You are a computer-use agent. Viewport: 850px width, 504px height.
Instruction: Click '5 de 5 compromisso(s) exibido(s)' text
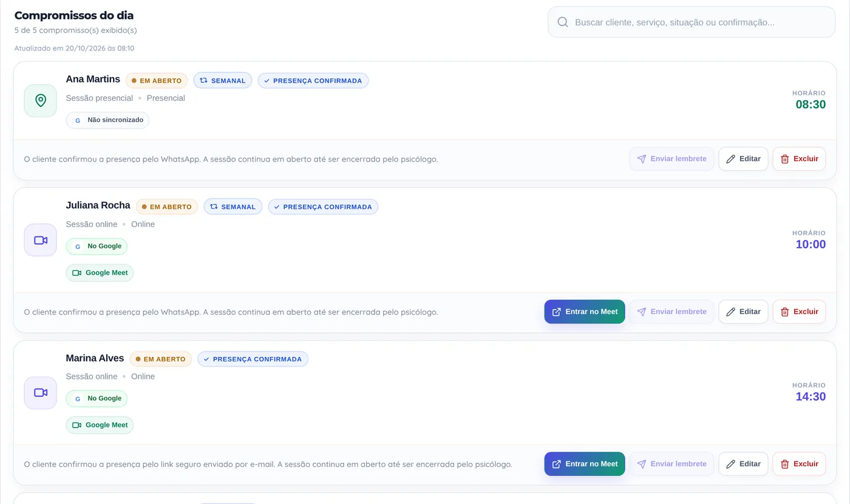pos(76,30)
